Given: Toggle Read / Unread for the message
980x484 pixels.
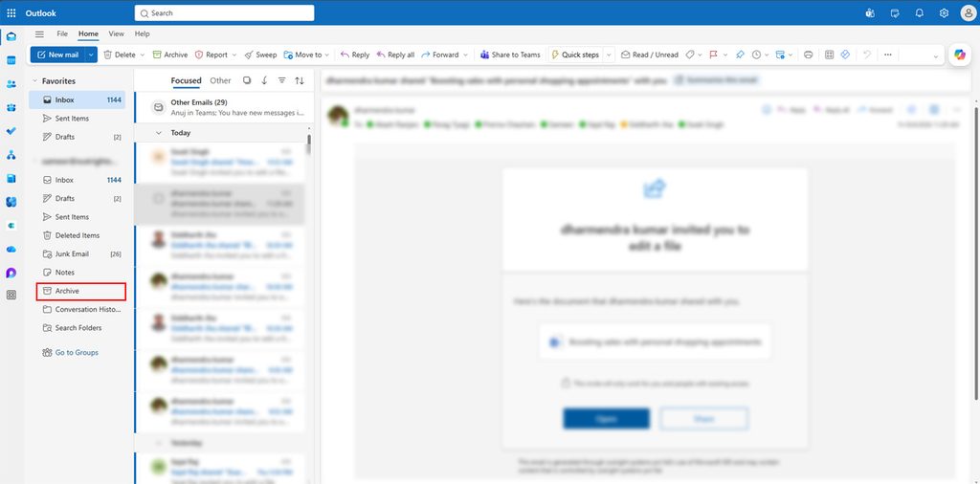Looking at the screenshot, I should [x=650, y=55].
